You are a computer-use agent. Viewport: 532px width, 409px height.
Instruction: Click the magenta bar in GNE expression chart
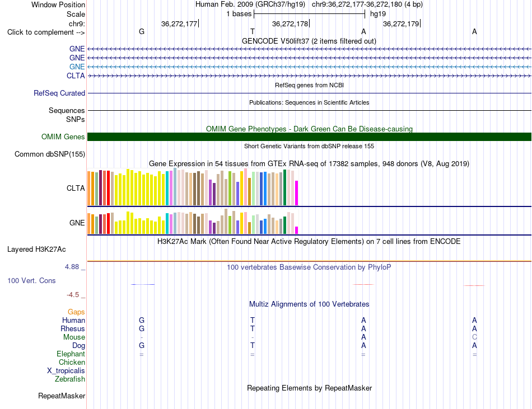coord(297,230)
